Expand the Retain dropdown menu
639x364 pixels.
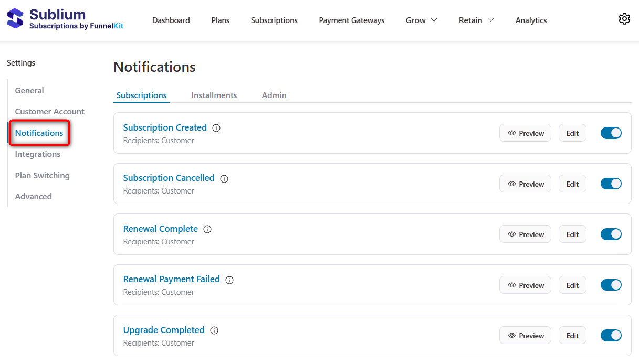pos(476,20)
